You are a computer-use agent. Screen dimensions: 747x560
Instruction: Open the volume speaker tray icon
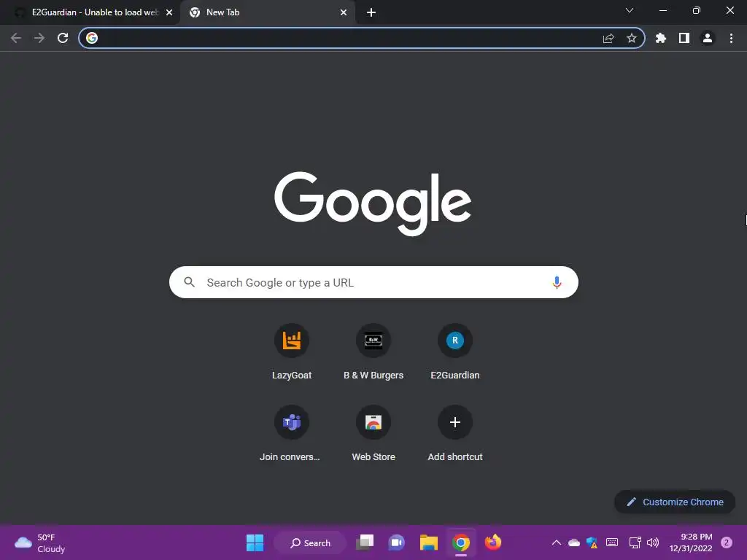[653, 542]
